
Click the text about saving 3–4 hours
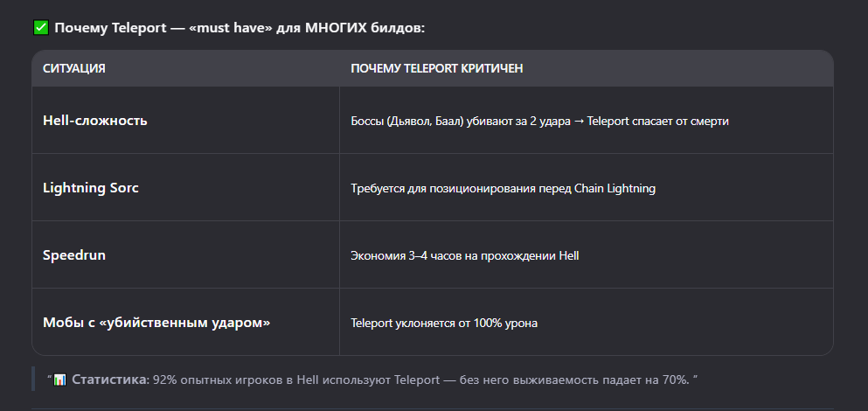(x=465, y=256)
